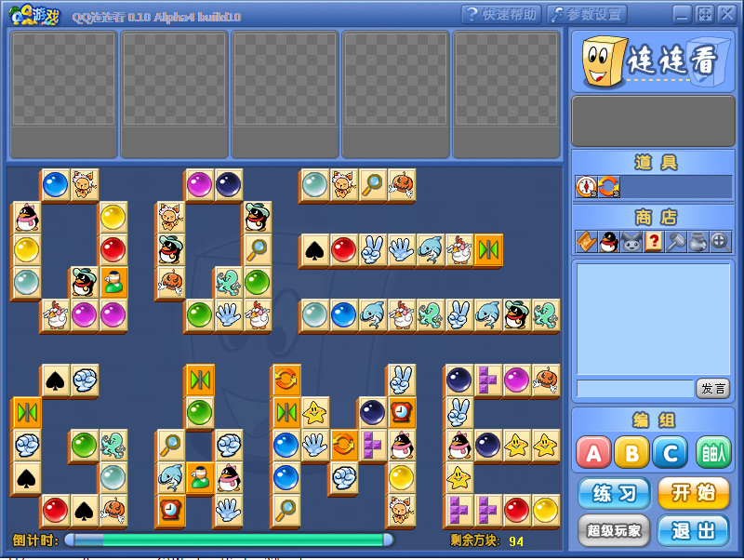This screenshot has width=744, height=560.
Task: Click the fist tile next to the spade tile
Action: [85, 380]
